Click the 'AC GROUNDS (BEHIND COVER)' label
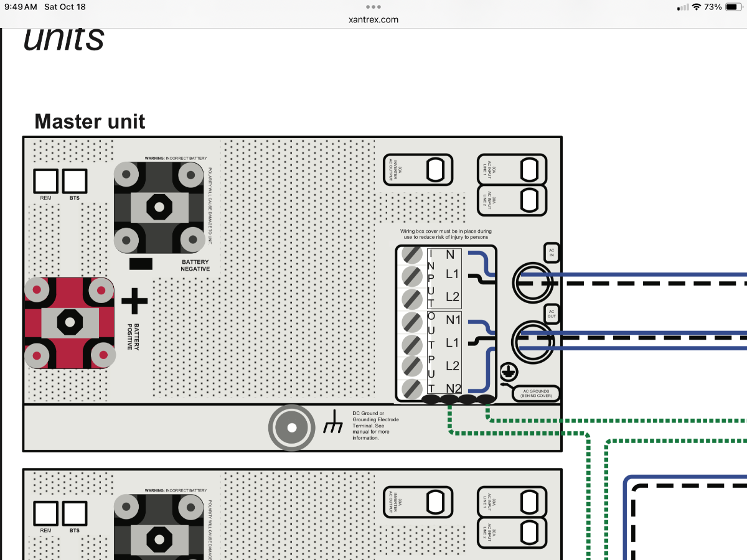 [536, 393]
